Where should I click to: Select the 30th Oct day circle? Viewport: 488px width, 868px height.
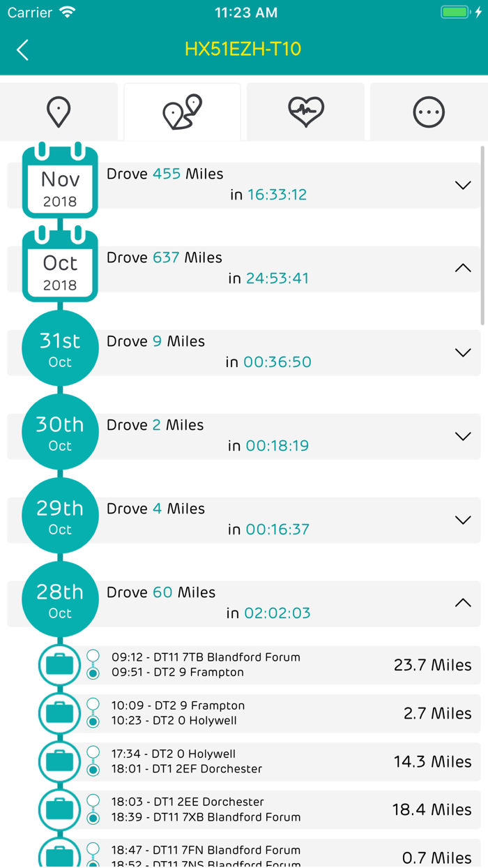59,432
